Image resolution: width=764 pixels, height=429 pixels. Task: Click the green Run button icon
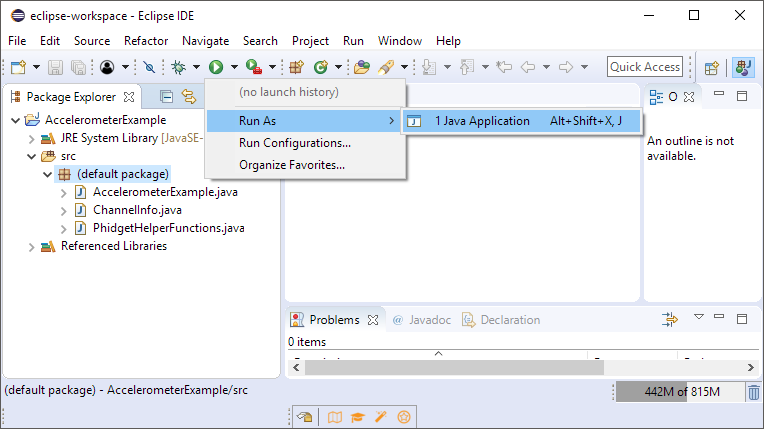click(x=216, y=67)
